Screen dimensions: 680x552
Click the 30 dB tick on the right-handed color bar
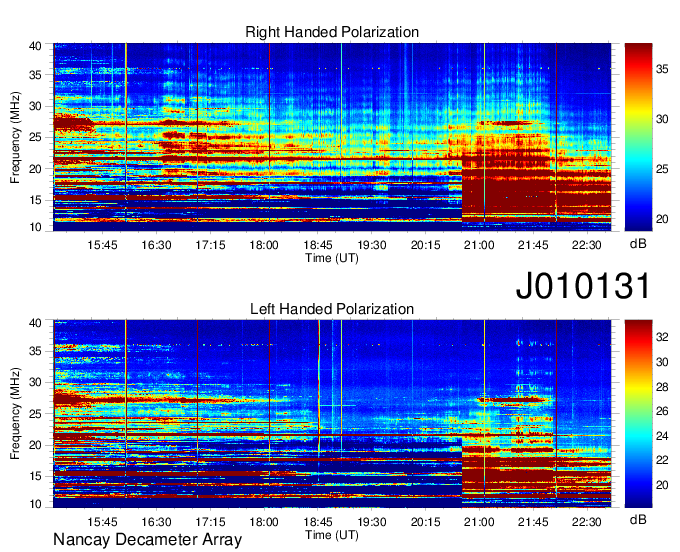662,119
